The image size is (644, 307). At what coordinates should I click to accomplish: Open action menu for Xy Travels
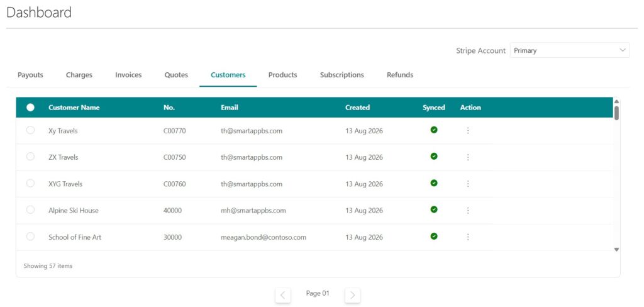pyautogui.click(x=468, y=131)
